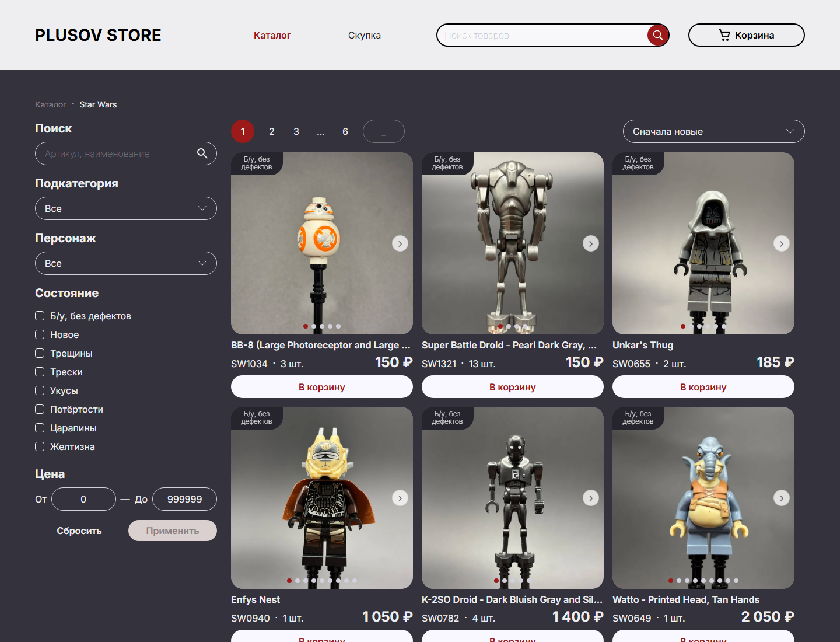Check the Царапины condition filter
The height and width of the screenshot is (642, 840).
(40, 428)
